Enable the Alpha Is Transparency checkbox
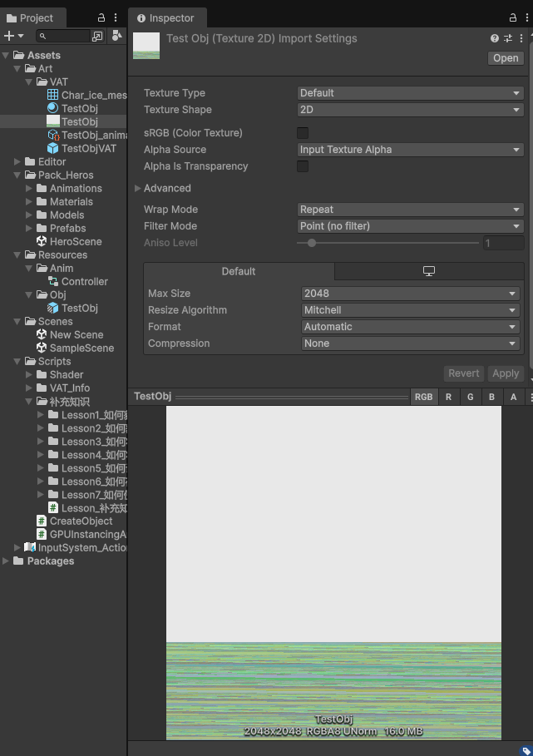 pos(303,166)
